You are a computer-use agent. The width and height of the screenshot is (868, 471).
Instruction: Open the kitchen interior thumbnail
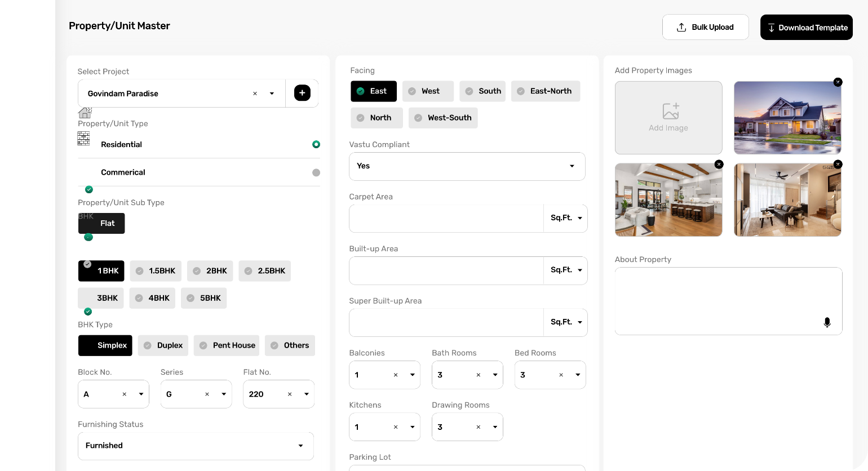click(x=668, y=200)
